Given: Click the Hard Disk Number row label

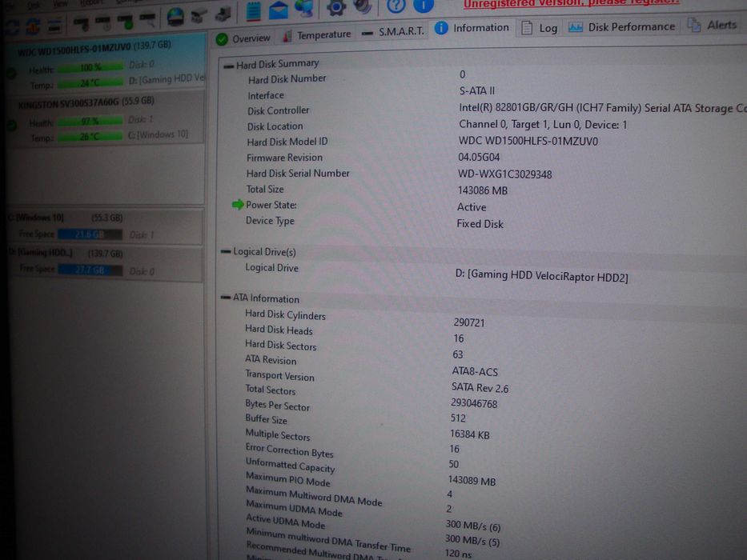Looking at the screenshot, I should coord(287,79).
